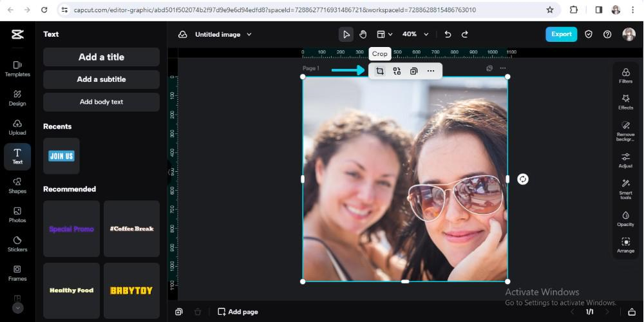
Task: Choose the #Coffee Break text preset
Action: 131,229
